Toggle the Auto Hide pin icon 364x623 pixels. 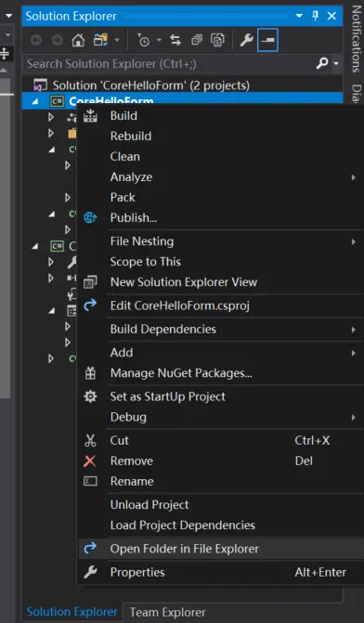(316, 16)
